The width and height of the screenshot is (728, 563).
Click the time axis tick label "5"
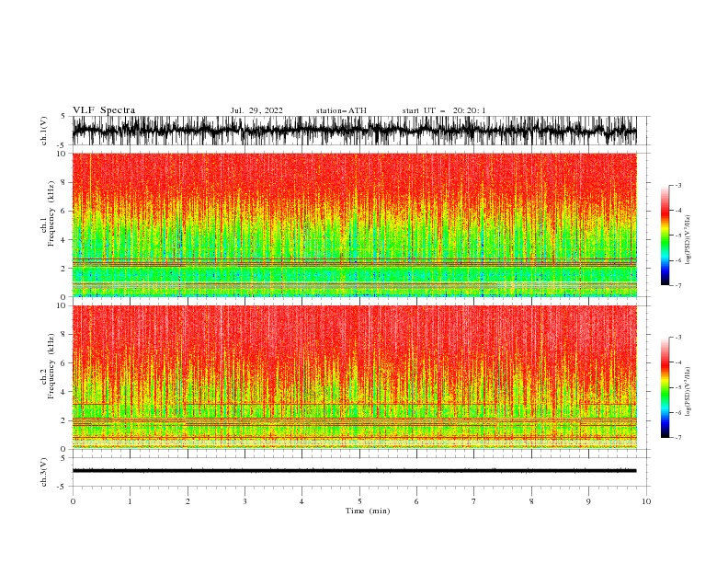click(359, 501)
